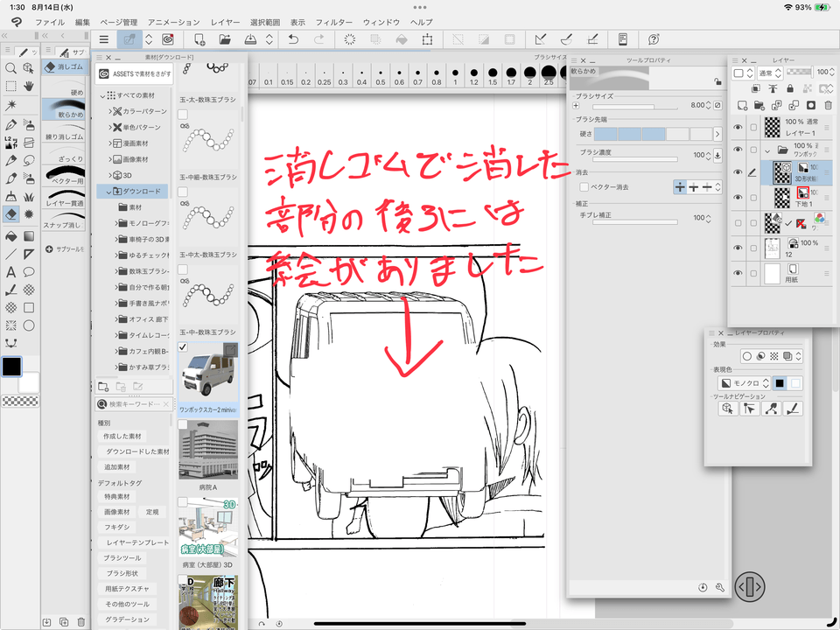This screenshot has width=840, height=630.
Task: Collapse すべての素材 tree root
Action: pyautogui.click(x=103, y=95)
